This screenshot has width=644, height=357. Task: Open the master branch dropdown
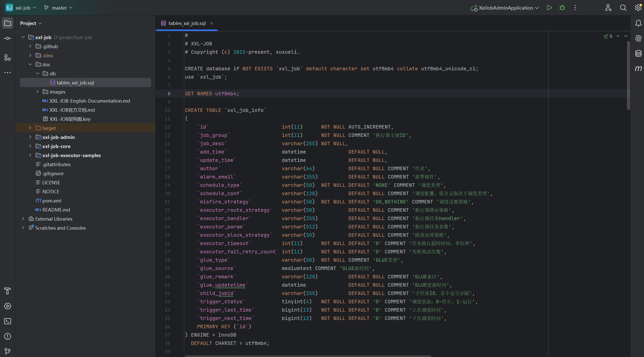pos(58,8)
